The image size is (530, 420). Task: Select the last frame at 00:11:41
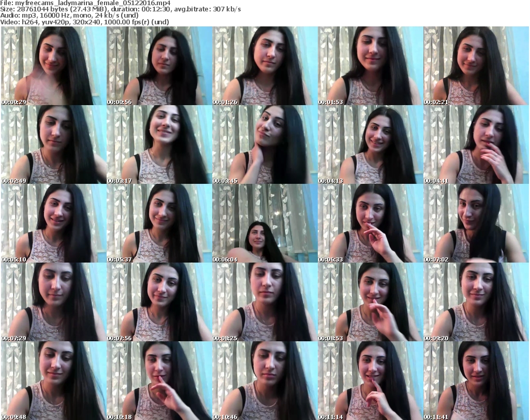(x=476, y=381)
